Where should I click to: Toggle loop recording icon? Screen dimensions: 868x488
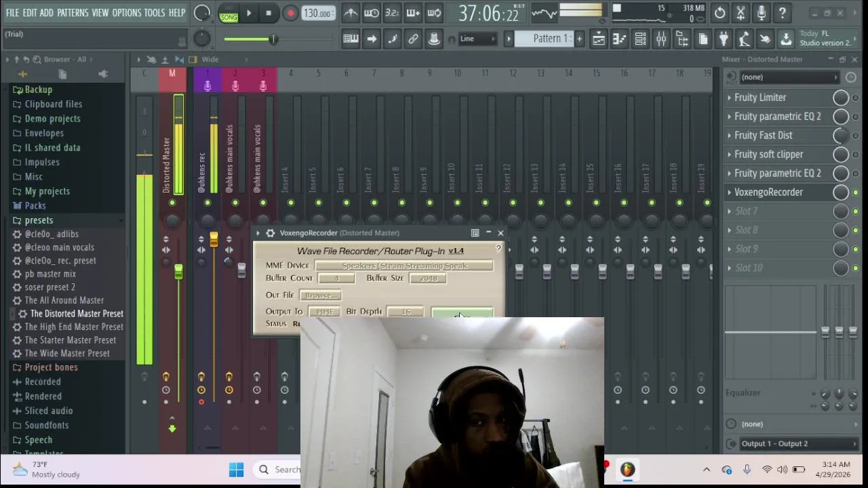(x=434, y=13)
